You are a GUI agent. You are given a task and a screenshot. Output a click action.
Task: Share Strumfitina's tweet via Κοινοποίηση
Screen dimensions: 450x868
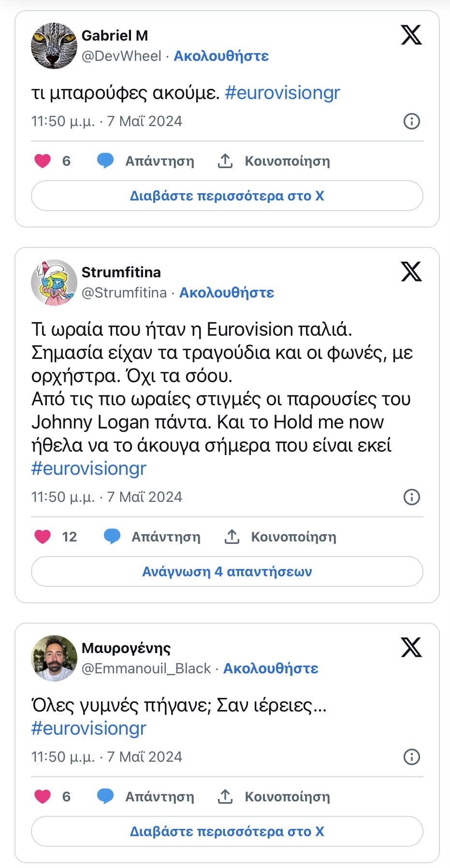(x=280, y=537)
